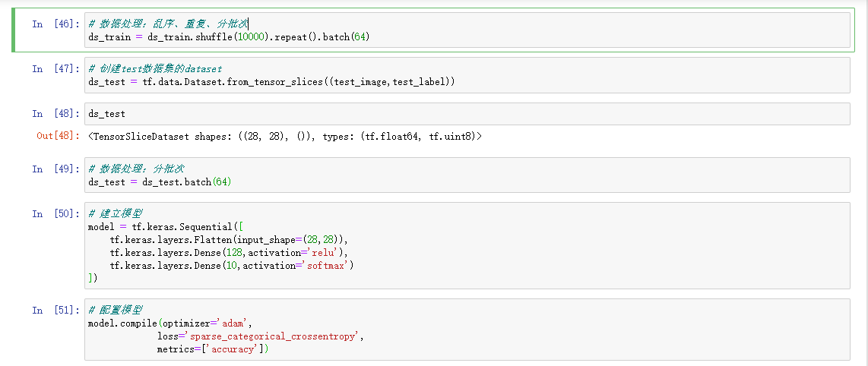Image resolution: width=868 pixels, height=366 pixels.
Task: Click the In [46] prompt label
Action: tap(56, 24)
